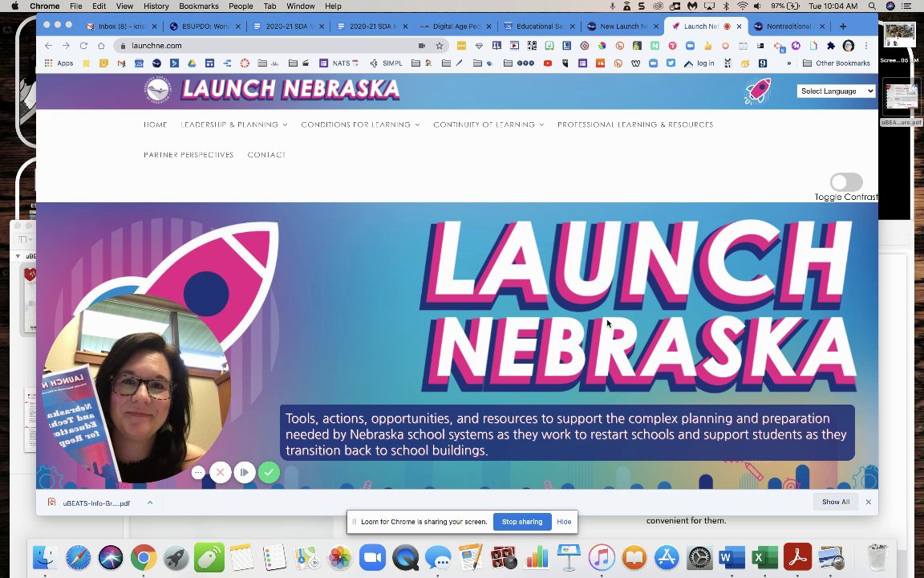Open Messages from the Dock

coord(438,557)
